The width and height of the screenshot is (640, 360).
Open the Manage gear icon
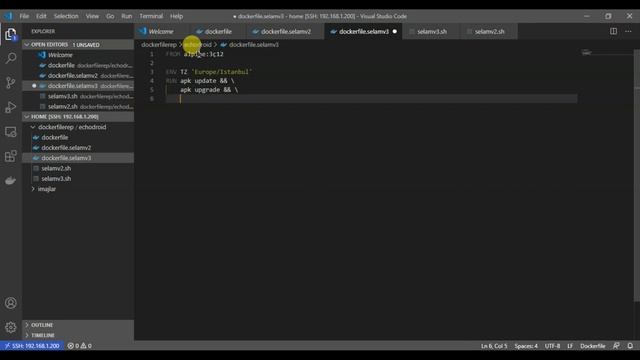pos(11,327)
